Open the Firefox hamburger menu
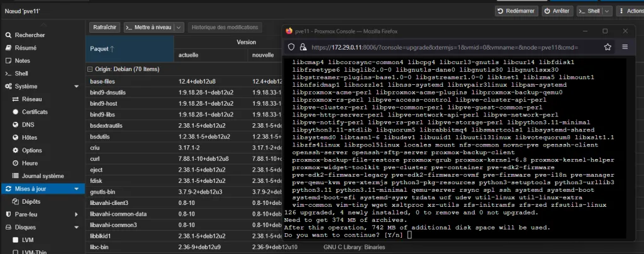Screen dimensions: 644x254 [x=625, y=47]
